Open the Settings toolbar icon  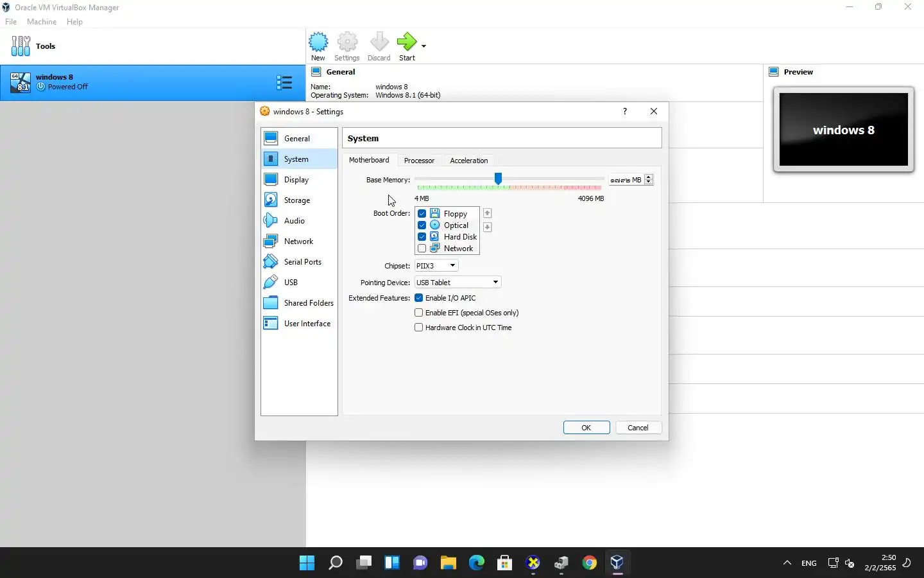coord(347,46)
